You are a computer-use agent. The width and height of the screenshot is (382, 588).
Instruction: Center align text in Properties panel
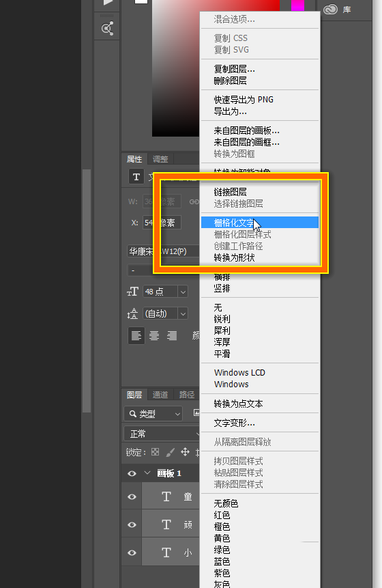tap(154, 335)
